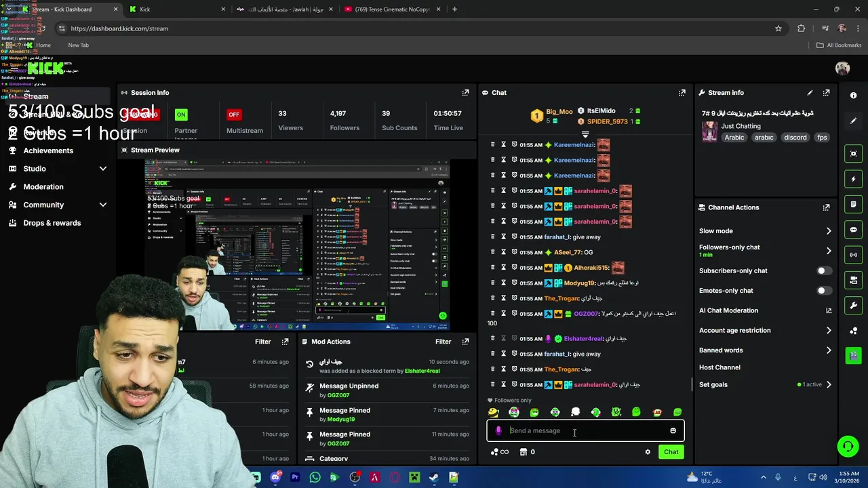Click the pencil icon in right sidebar
The width and height of the screenshot is (868, 488).
(x=854, y=121)
